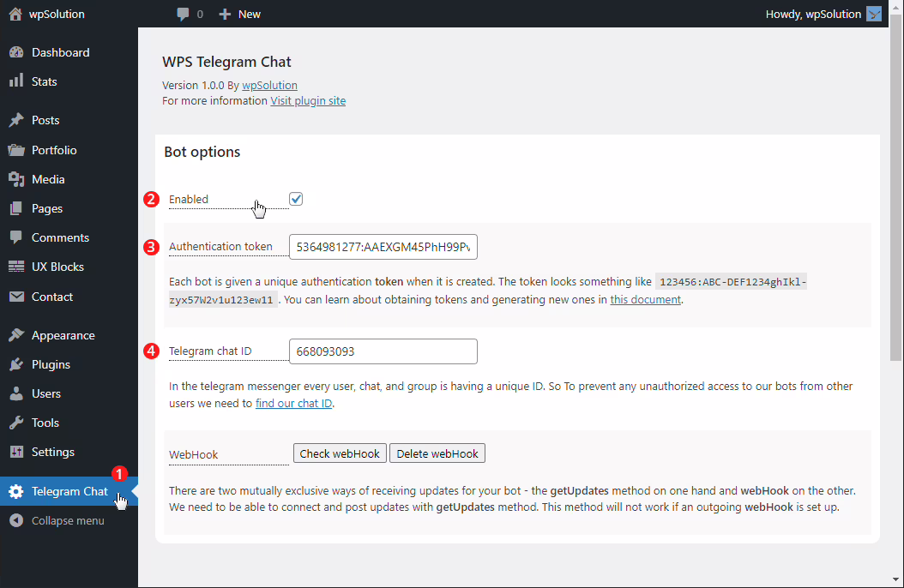The image size is (904, 588).
Task: Follow the Visit plugin site link
Action: tap(308, 100)
